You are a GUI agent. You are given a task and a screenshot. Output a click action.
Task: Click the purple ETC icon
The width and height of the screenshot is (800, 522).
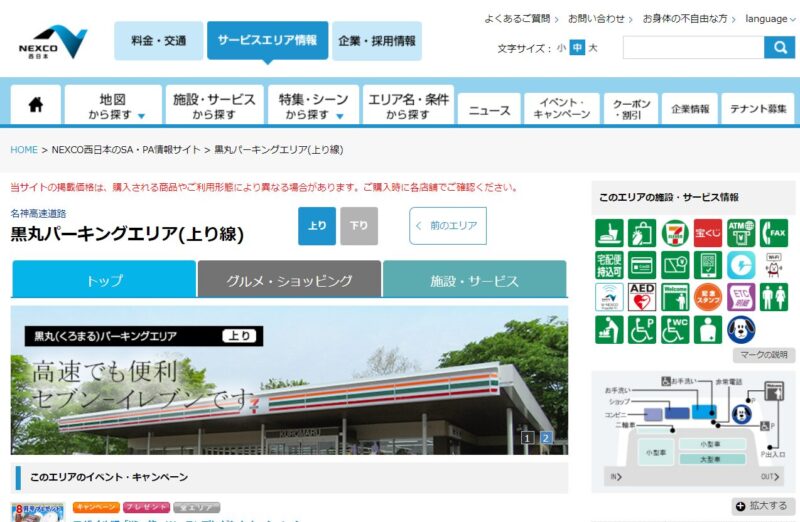coord(741,297)
